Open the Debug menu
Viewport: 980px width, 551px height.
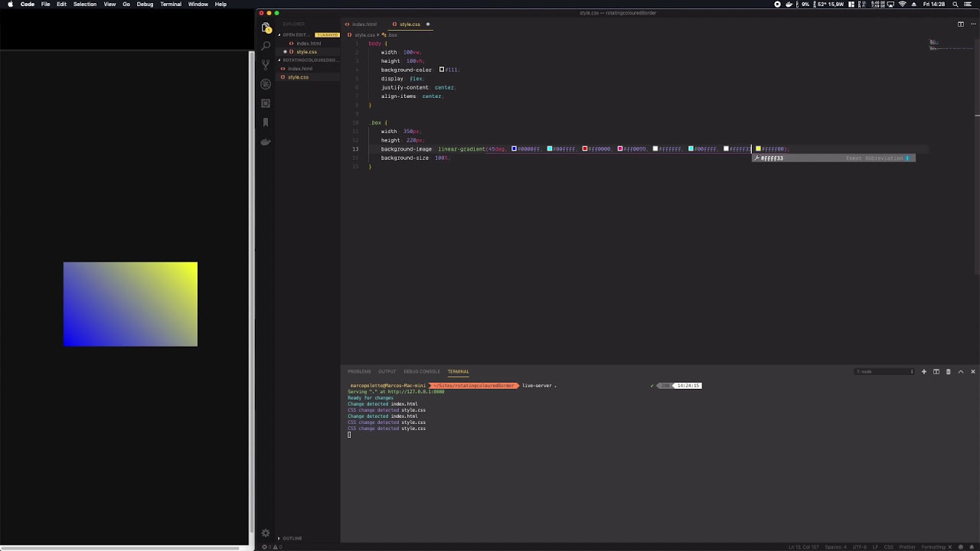[145, 4]
